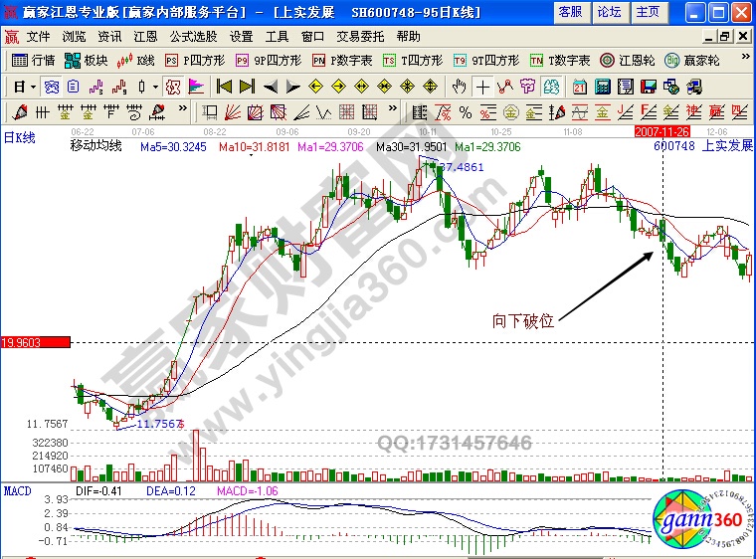Click the 2007-11-26 date marker on timeline

(x=661, y=131)
